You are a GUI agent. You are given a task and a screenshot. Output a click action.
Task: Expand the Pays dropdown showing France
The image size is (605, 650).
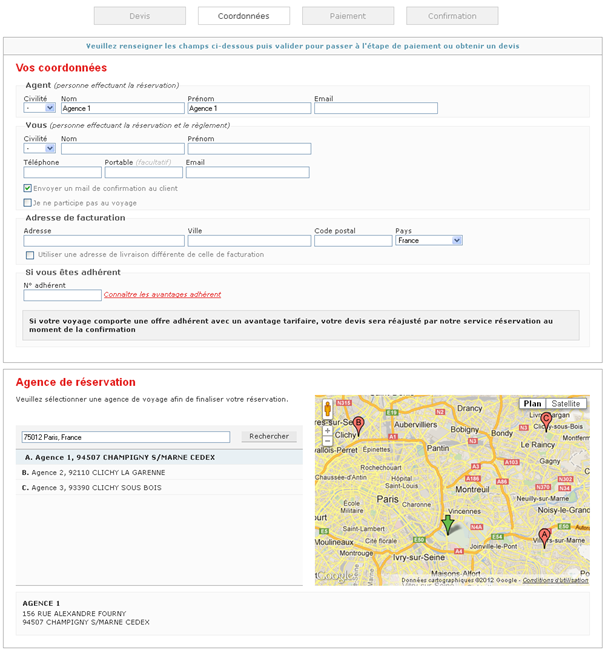pos(428,241)
